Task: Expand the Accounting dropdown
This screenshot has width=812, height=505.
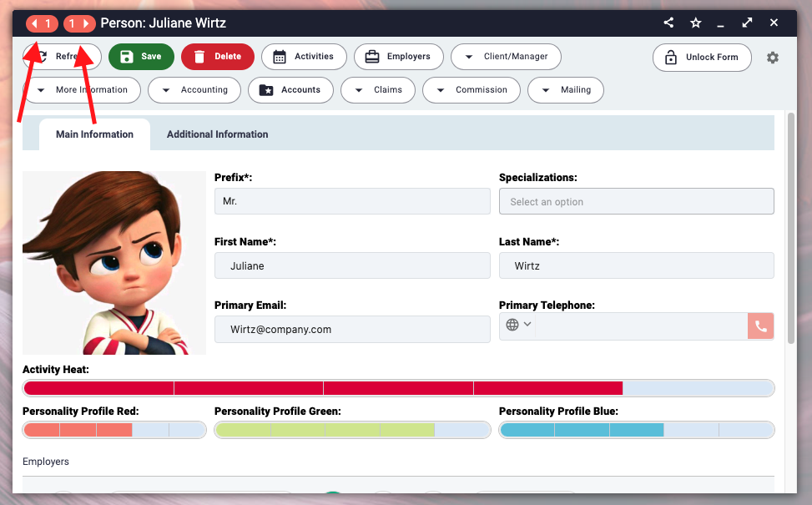Action: point(194,90)
